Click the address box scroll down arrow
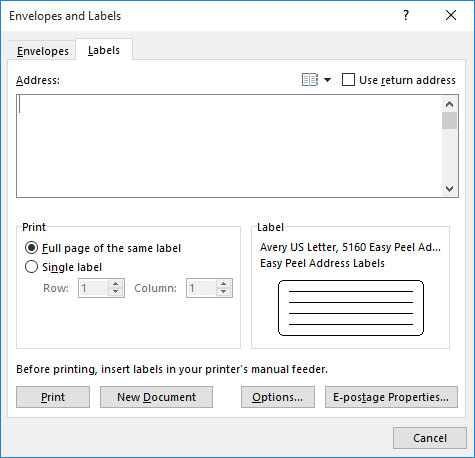Viewport: 475px width, 458px height. point(449,189)
